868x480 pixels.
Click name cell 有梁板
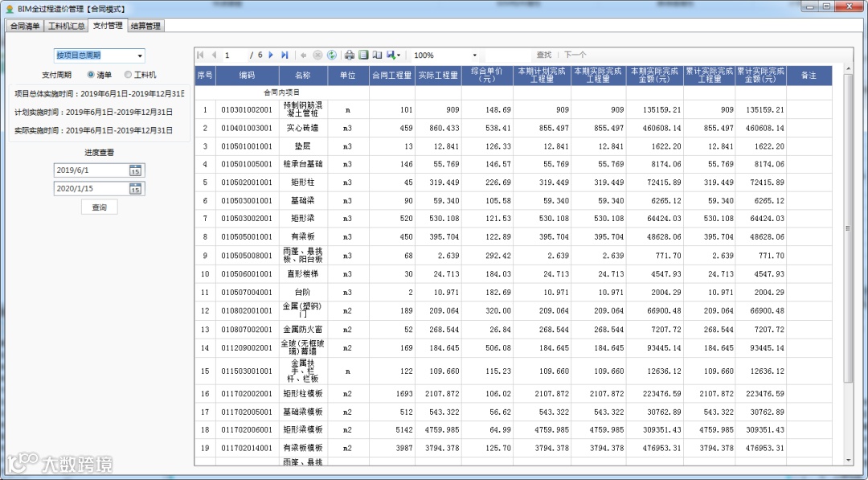pos(303,236)
